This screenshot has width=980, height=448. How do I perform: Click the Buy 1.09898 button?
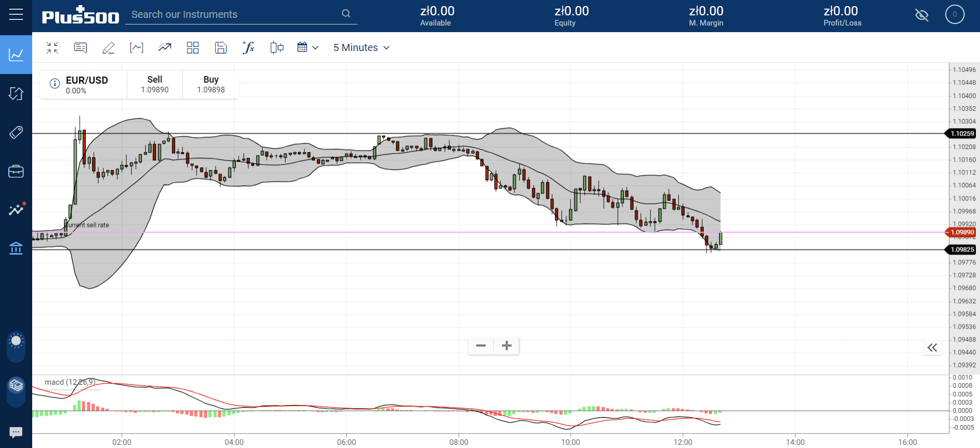211,84
